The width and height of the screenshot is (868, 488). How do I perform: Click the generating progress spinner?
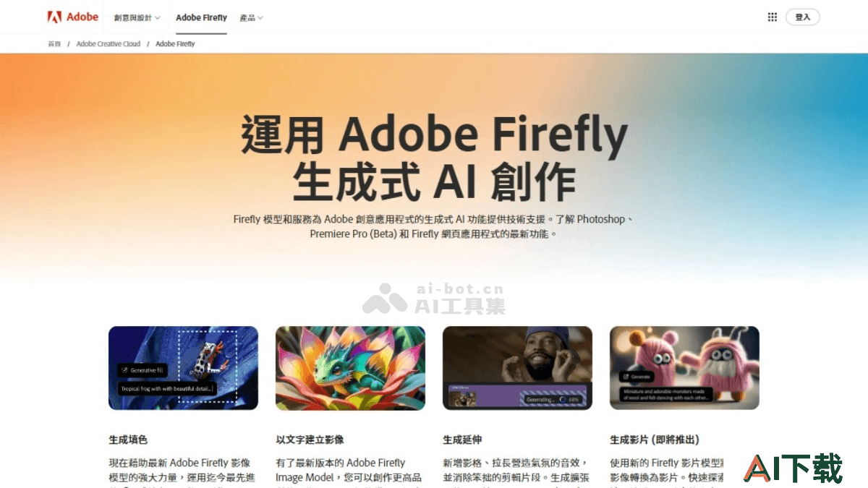pos(563,399)
